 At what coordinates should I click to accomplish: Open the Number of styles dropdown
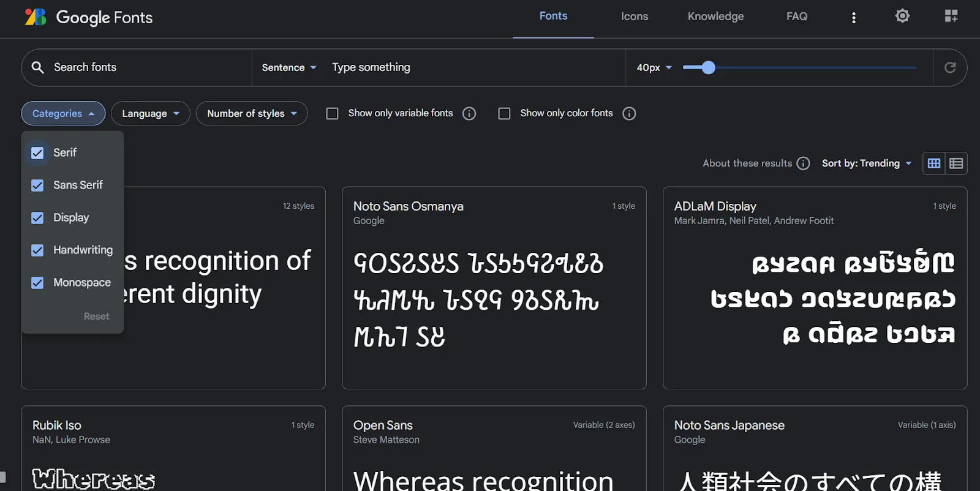coord(251,114)
